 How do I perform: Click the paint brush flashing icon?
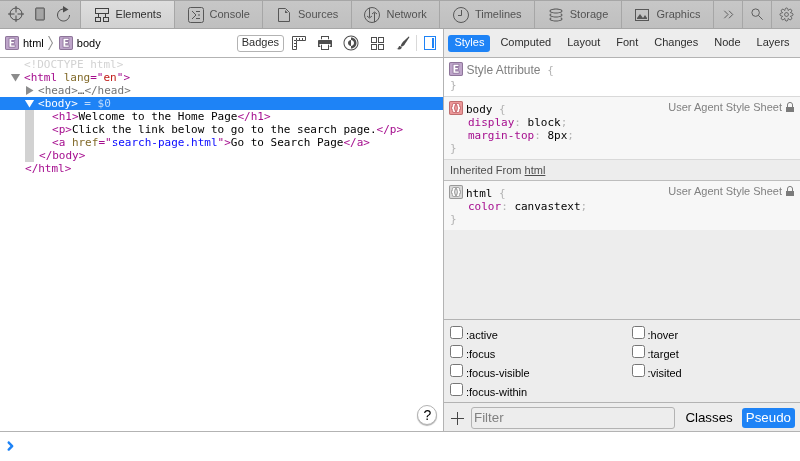(x=403, y=43)
